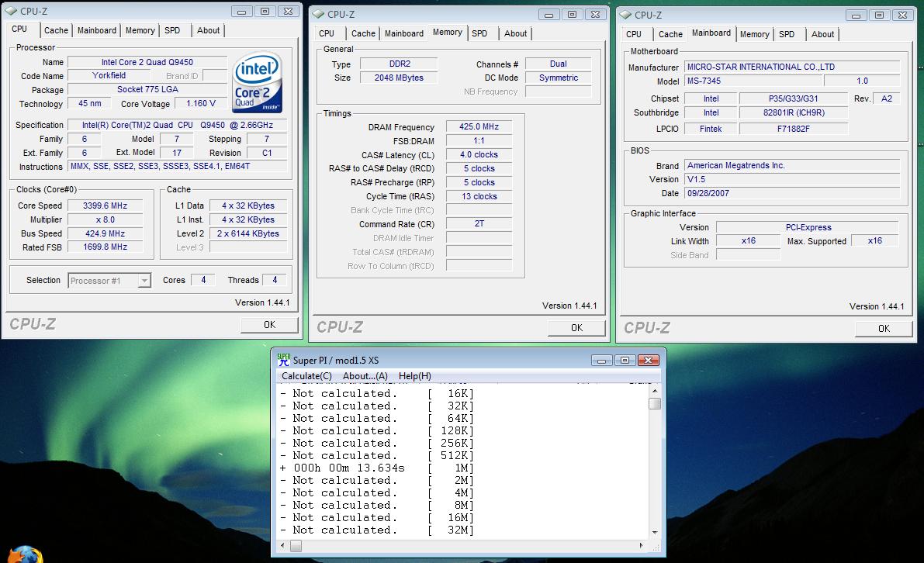Click the BIOS Brand American Megatrends Inc.
Image resolution: width=924 pixels, height=563 pixels.
pos(792,165)
